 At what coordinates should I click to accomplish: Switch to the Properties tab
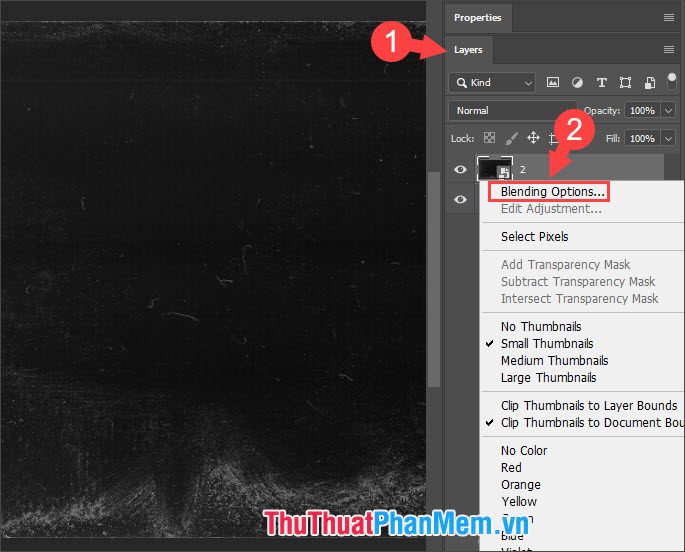(477, 18)
